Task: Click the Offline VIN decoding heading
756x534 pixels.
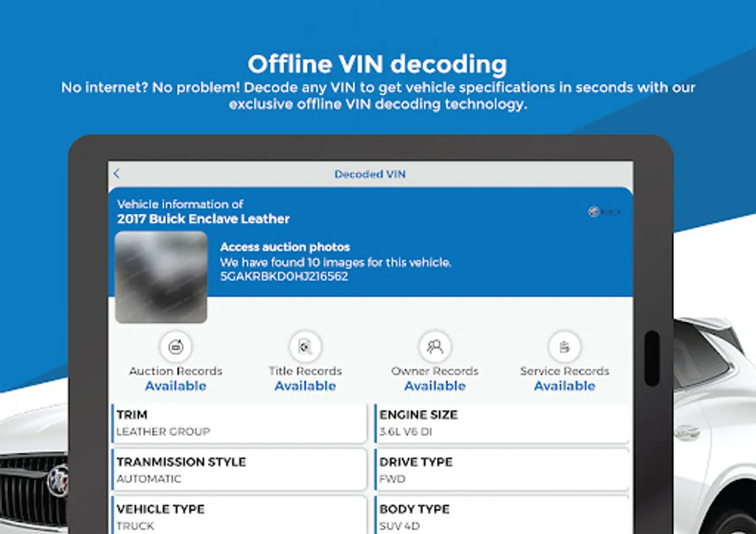Action: 378,64
